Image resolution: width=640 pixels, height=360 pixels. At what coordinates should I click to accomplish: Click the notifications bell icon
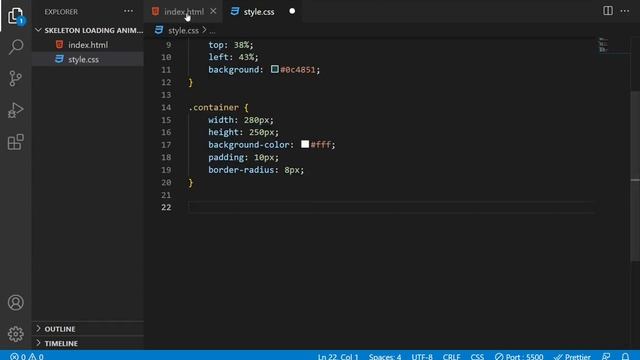click(625, 356)
